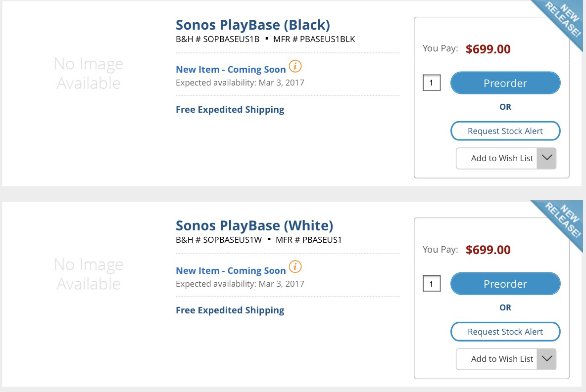This screenshot has height=392, width=586.
Task: Preorder the Sonos PlayBase (Black)
Action: pyautogui.click(x=505, y=83)
